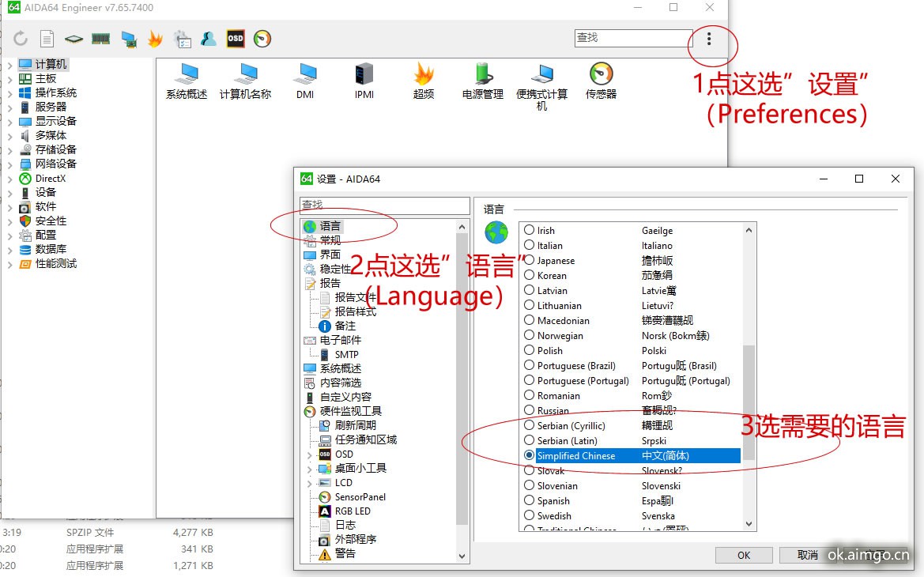
Task: Select the Latvian radio button
Action: click(x=529, y=291)
